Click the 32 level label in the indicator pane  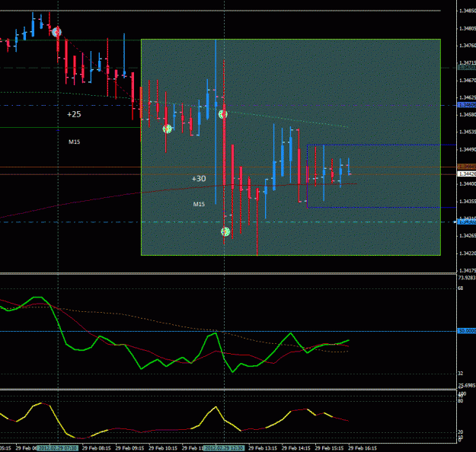pyautogui.click(x=461, y=374)
